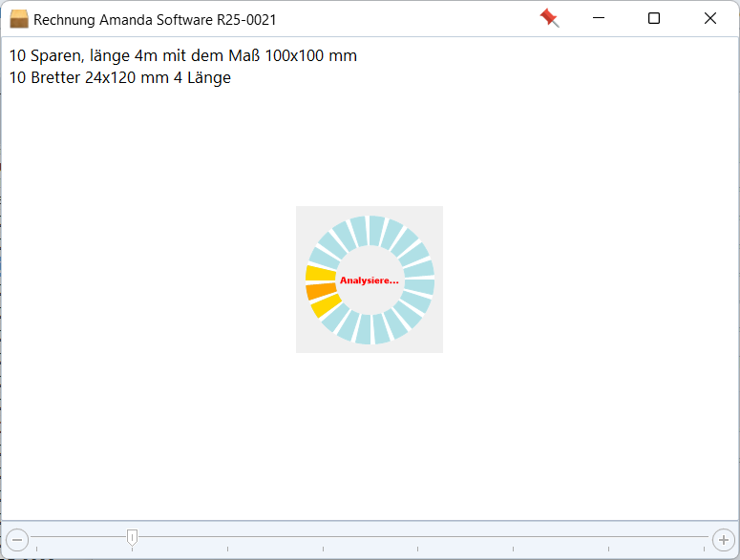Image resolution: width=740 pixels, height=560 pixels.
Task: Toggle the red pin icon in title bar
Action: coord(549,18)
